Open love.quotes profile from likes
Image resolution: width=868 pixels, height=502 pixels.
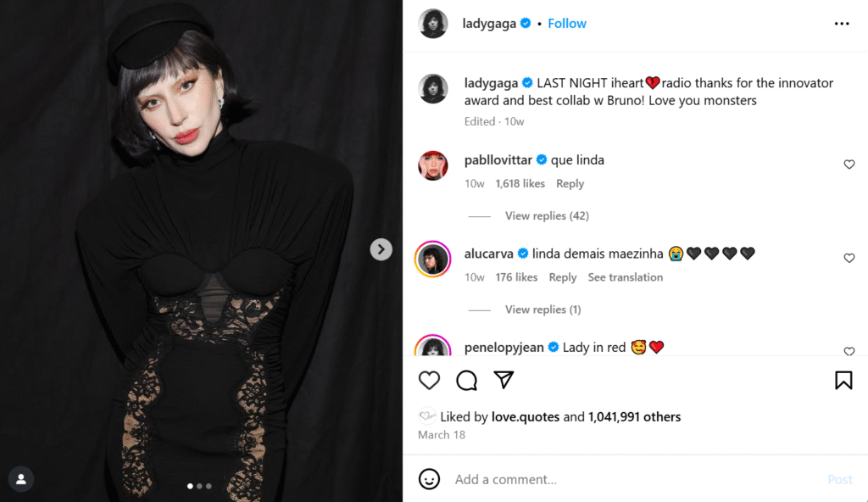tap(526, 416)
